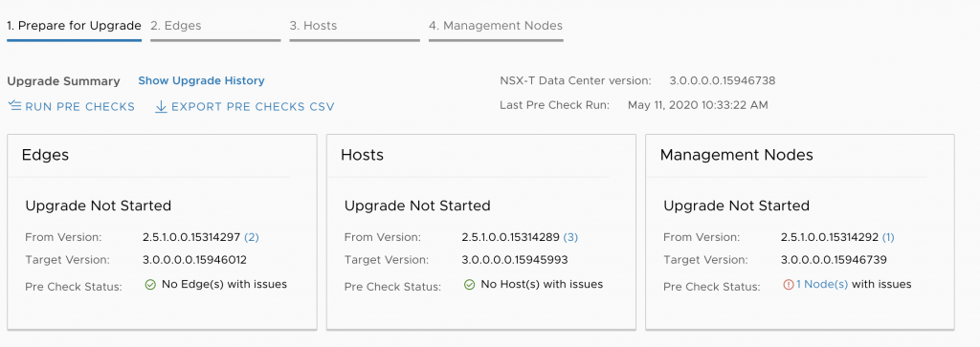
Task: Click No Edge(s) with issues status text
Action: click(x=224, y=284)
